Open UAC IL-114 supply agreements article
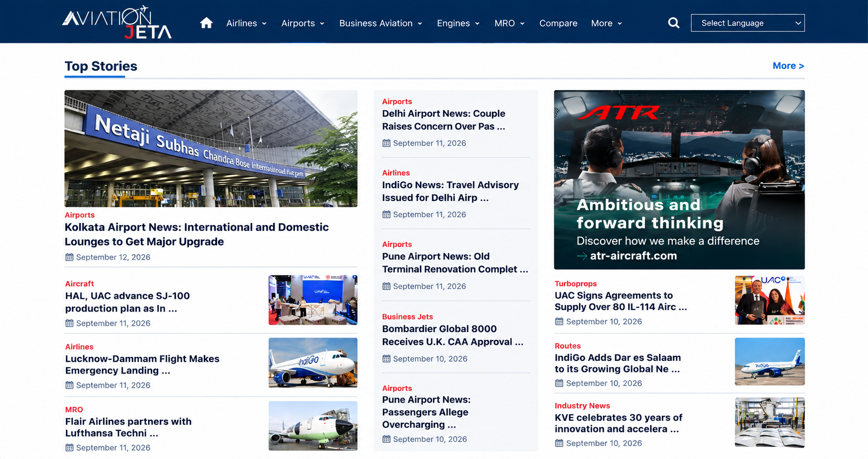This screenshot has width=868, height=459. (x=621, y=301)
